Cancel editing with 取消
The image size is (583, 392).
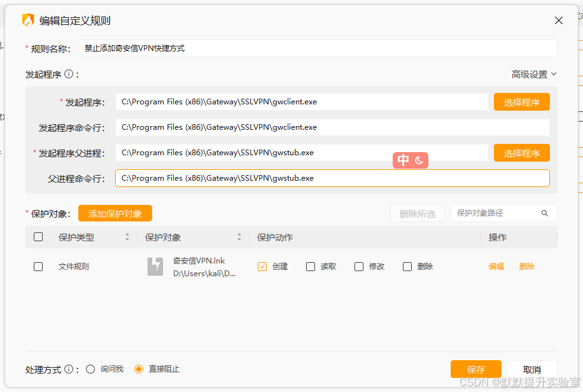pyautogui.click(x=531, y=369)
